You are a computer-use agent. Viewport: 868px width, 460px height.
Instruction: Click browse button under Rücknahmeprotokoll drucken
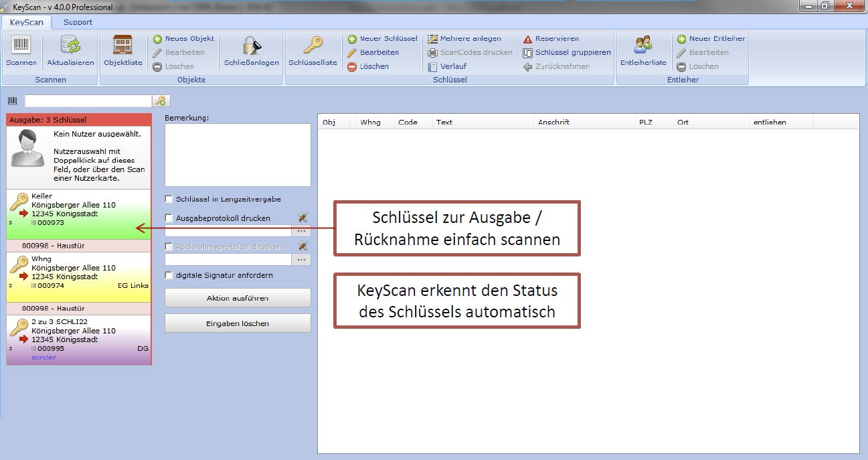pyautogui.click(x=301, y=259)
